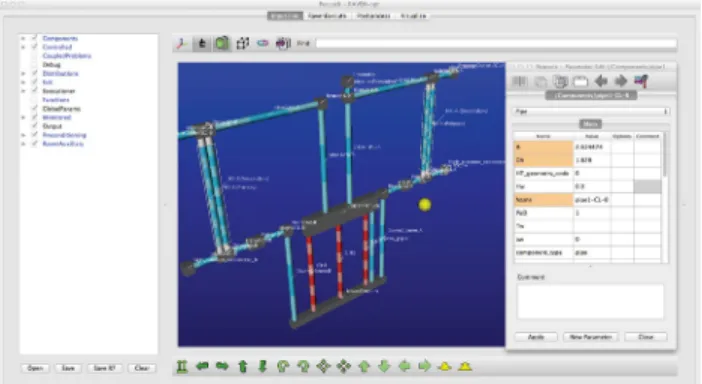Click the light green up arrow
702x384 pixels.
[x=364, y=367]
